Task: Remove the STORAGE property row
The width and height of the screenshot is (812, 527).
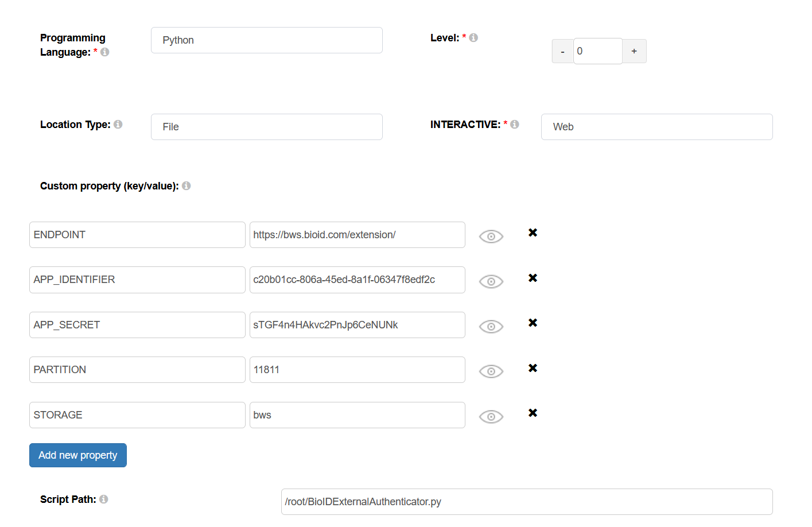Action: [533, 413]
